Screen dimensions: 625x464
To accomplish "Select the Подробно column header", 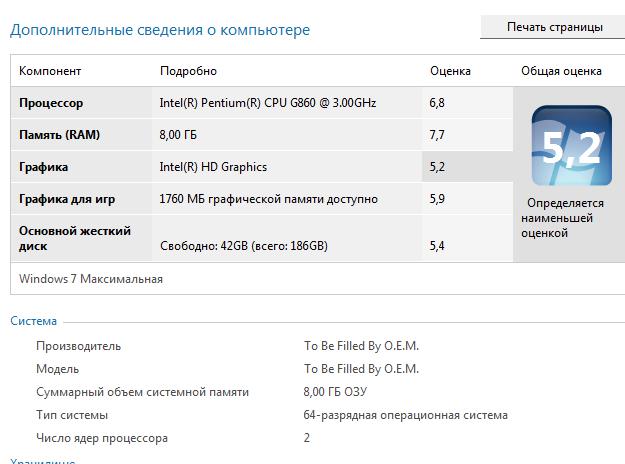I will [188, 71].
